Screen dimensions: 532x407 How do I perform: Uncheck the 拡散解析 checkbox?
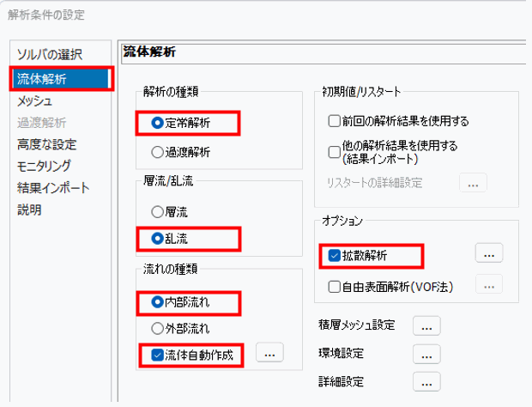[x=336, y=254]
